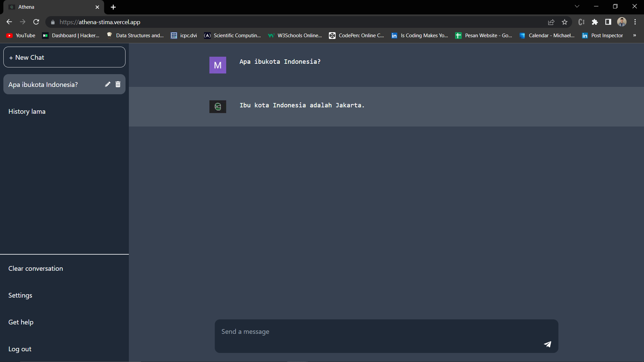Reload the page with the refresh icon
The image size is (644, 362).
36,22
